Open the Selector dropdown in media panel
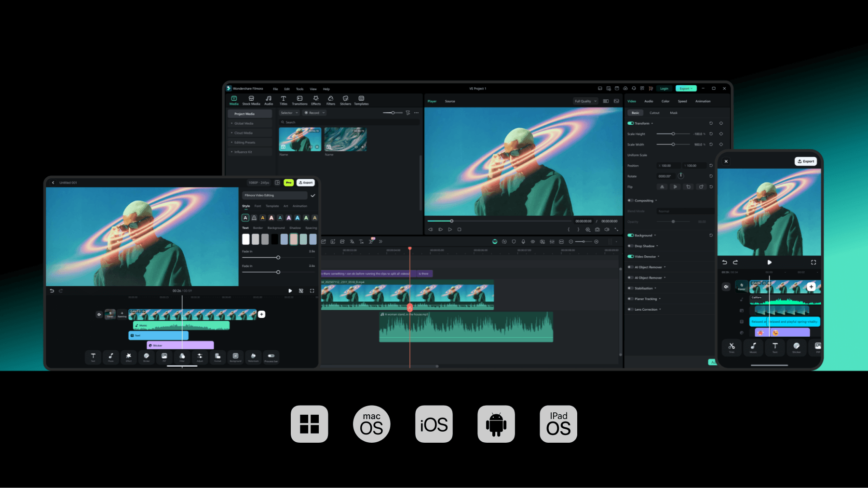The width and height of the screenshot is (868, 488). click(x=289, y=113)
